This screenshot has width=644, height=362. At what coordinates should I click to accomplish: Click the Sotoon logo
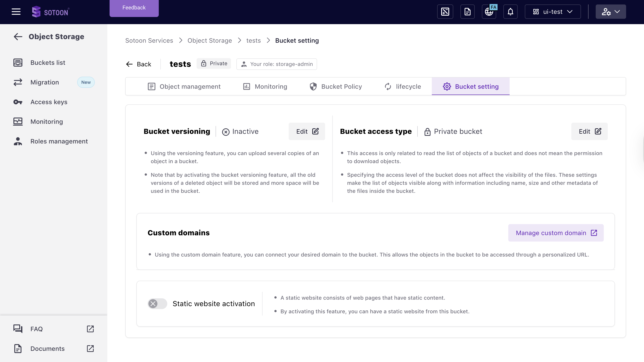[x=51, y=12]
